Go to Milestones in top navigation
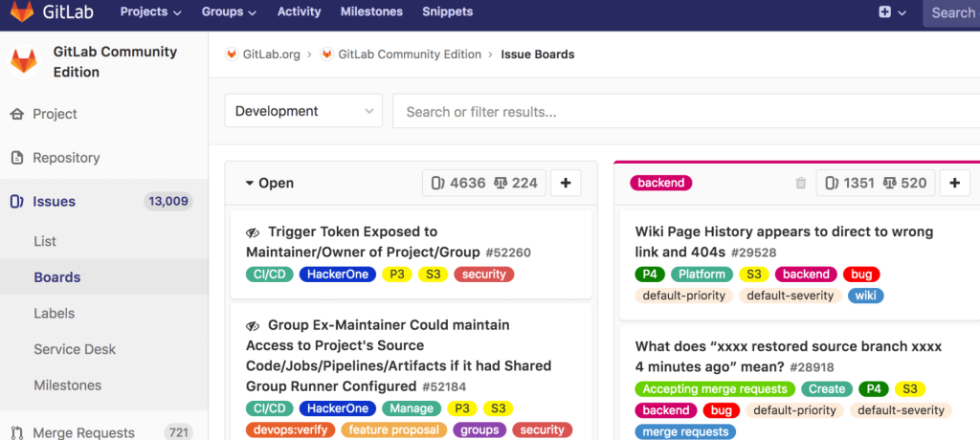The width and height of the screenshot is (980, 440). (372, 11)
